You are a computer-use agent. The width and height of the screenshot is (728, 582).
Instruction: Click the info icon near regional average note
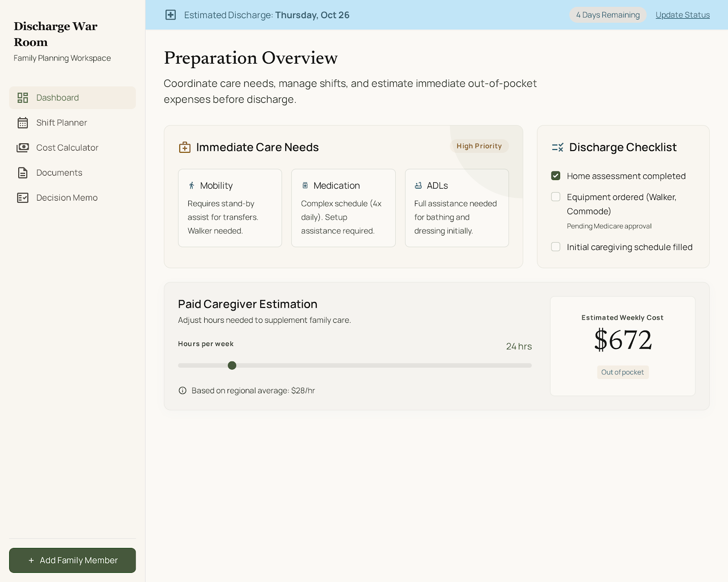coord(182,390)
